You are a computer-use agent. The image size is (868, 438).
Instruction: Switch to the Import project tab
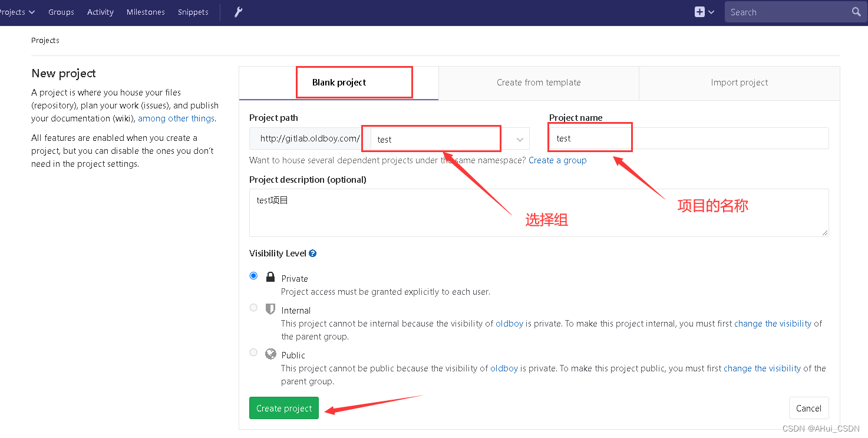click(x=740, y=83)
